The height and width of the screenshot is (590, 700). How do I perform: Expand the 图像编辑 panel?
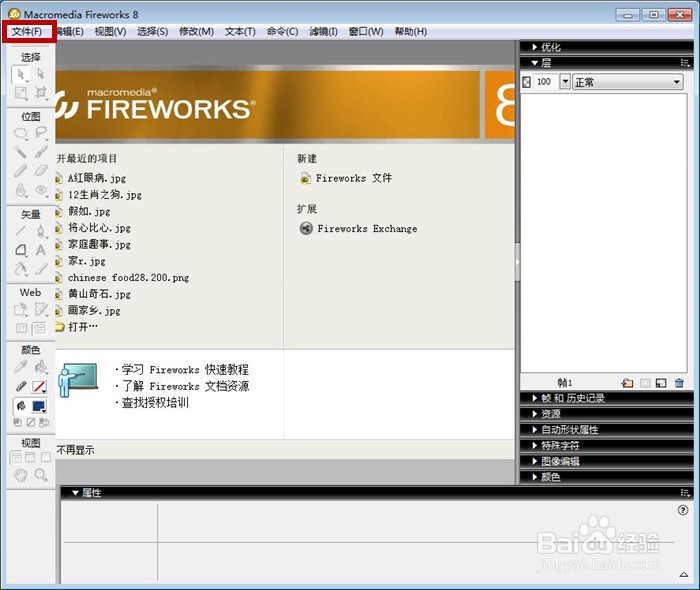pyautogui.click(x=534, y=461)
